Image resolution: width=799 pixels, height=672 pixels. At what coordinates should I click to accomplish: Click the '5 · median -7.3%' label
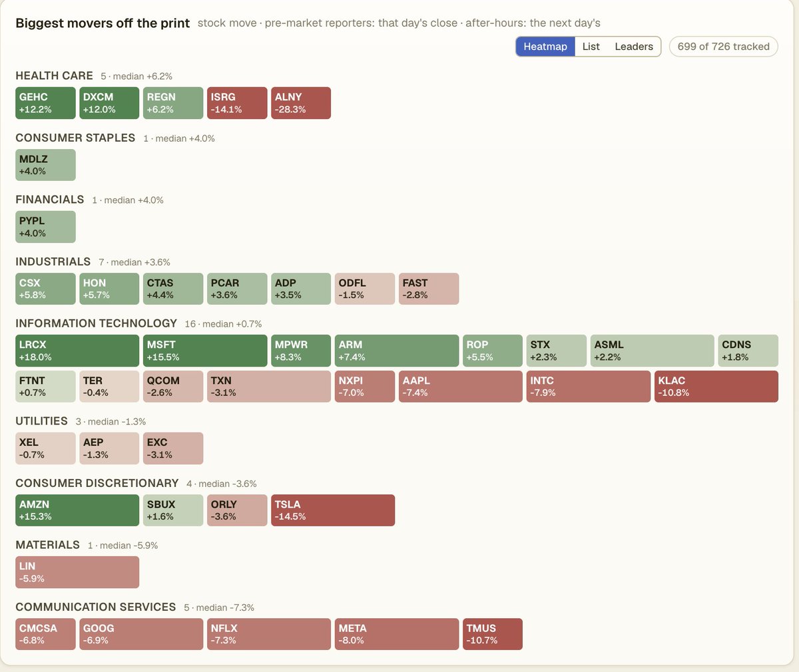tap(219, 607)
